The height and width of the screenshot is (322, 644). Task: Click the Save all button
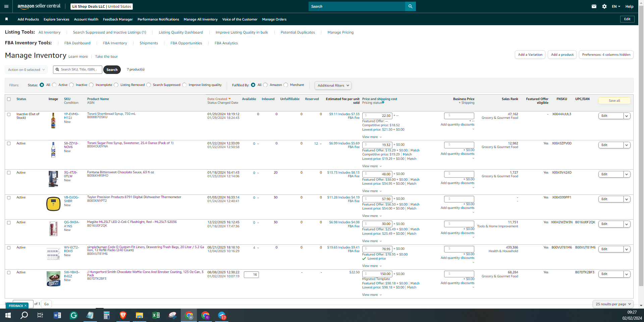point(614,101)
